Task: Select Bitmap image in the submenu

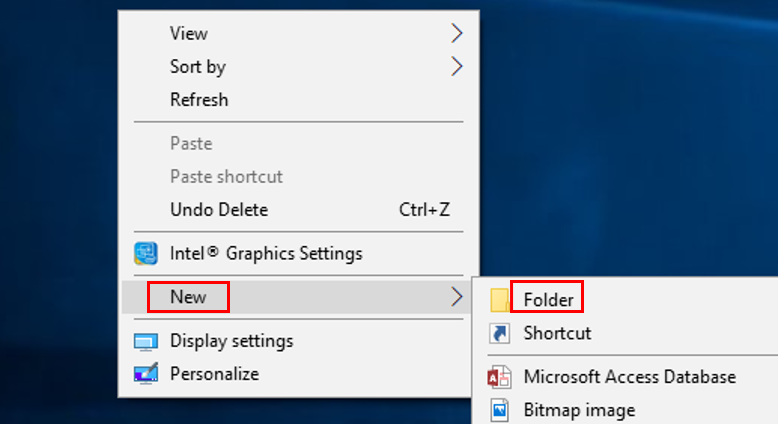Action: pyautogui.click(x=627, y=410)
